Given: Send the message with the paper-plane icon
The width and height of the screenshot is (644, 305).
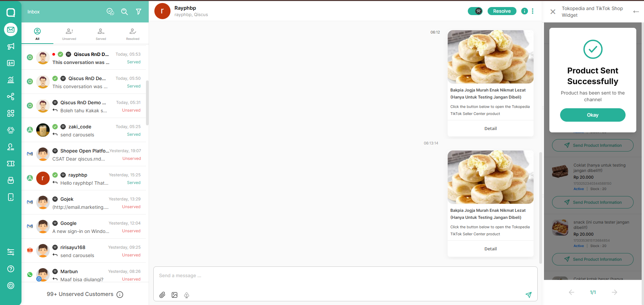Looking at the screenshot, I should (529, 295).
